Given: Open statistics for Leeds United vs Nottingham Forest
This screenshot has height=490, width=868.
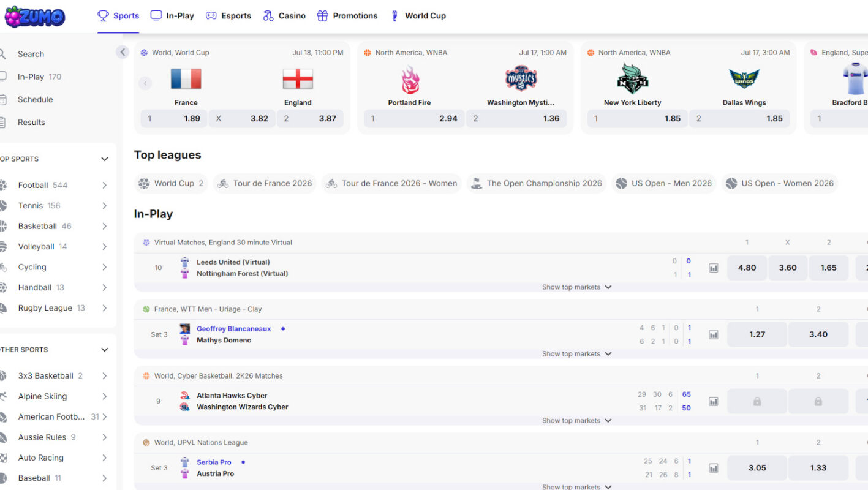Looking at the screenshot, I should coord(714,268).
